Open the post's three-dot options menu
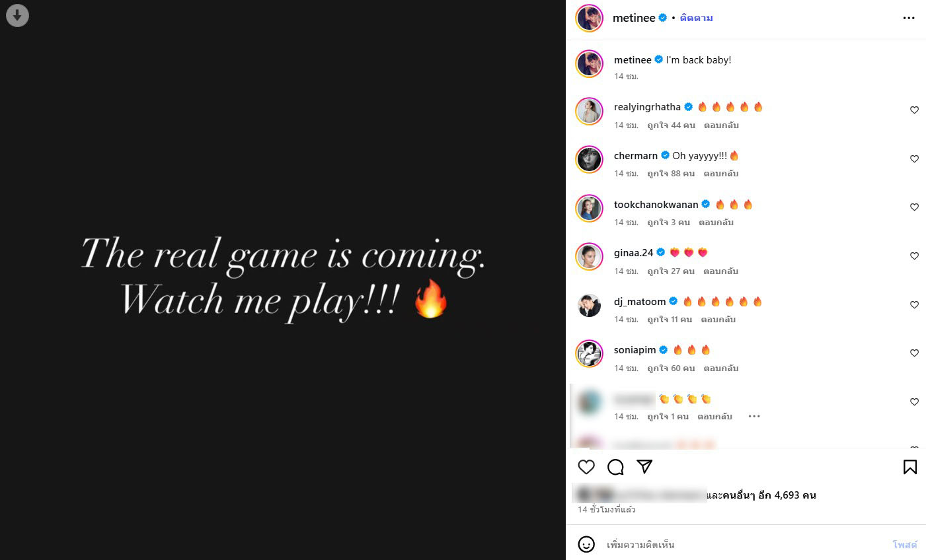The height and width of the screenshot is (560, 926). pos(909,18)
